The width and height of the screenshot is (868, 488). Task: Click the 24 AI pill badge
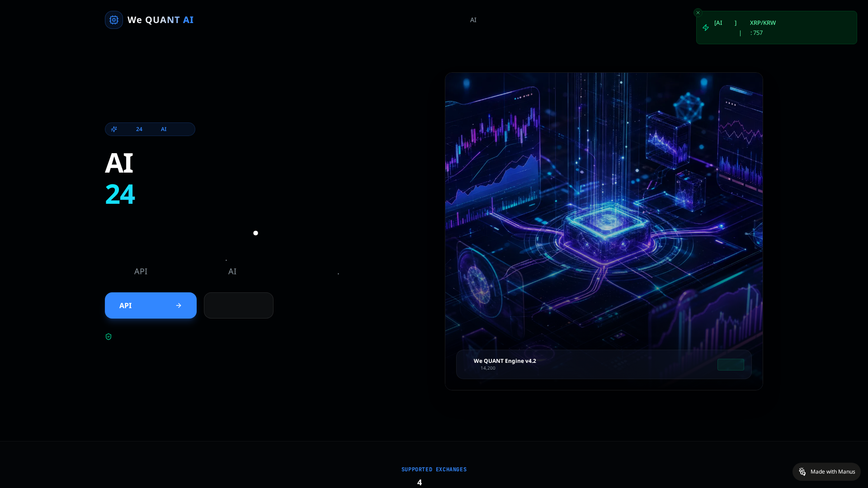(x=150, y=129)
